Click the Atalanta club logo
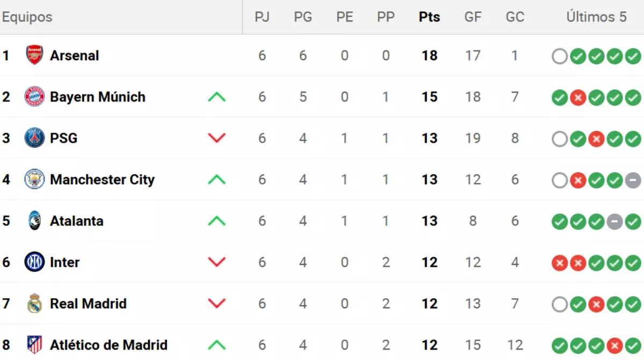This screenshot has width=644, height=362. click(34, 220)
